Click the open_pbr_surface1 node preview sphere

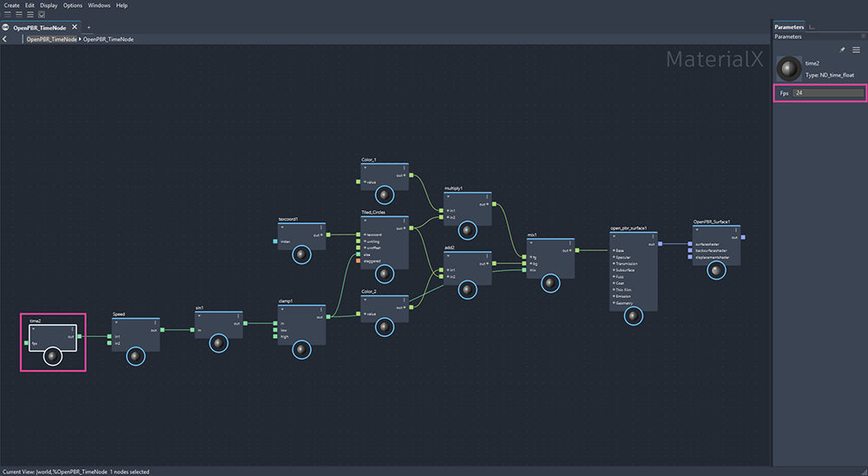pos(634,316)
